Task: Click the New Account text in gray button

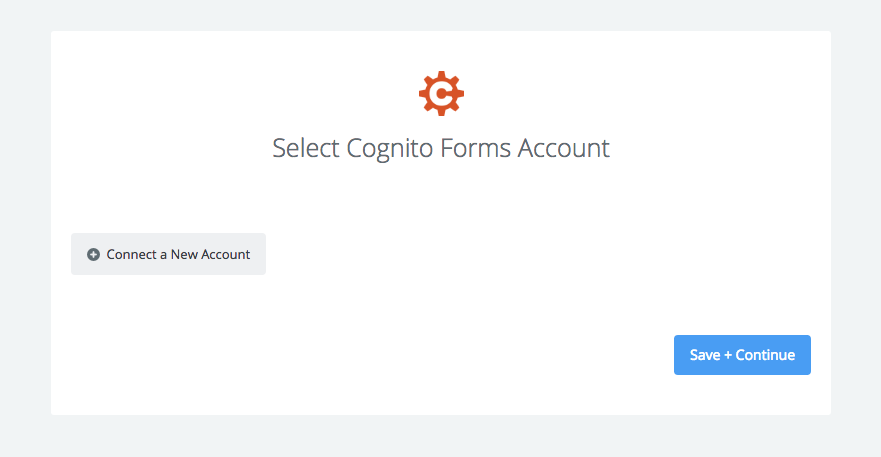Action: [210, 255]
